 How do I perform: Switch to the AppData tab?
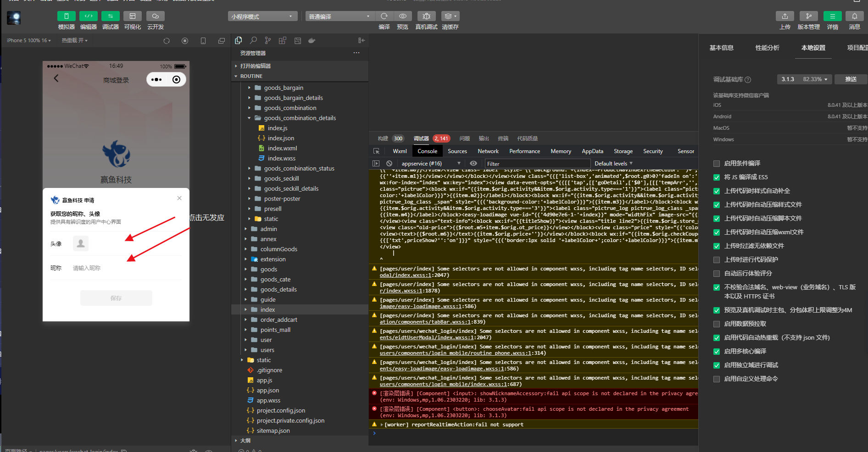pos(593,151)
